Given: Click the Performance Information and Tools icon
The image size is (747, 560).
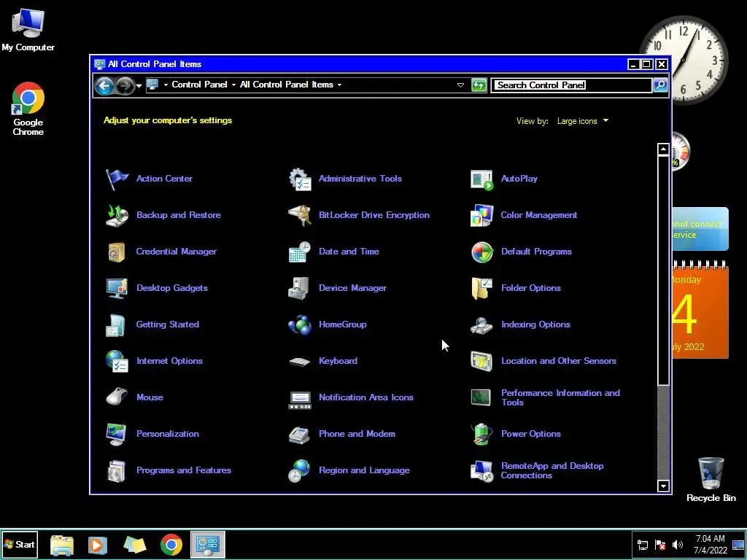Looking at the screenshot, I should [x=481, y=397].
